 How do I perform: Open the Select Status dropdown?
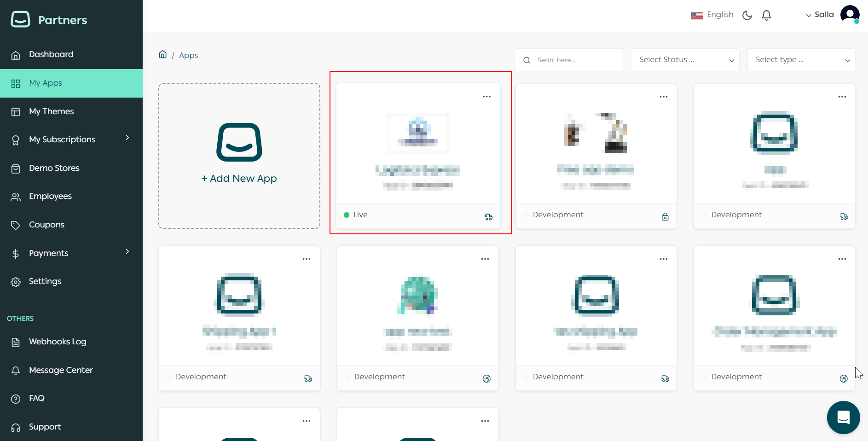685,60
